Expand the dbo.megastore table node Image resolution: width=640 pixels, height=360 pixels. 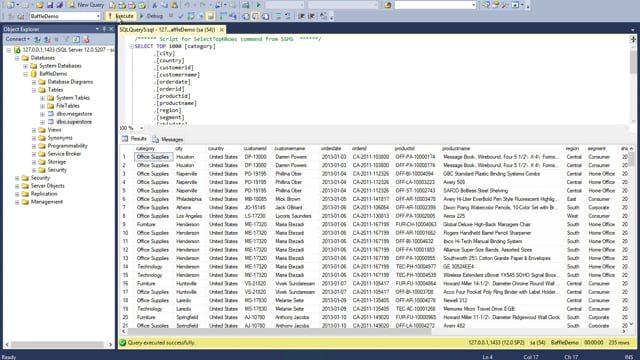pyautogui.click(x=42, y=114)
